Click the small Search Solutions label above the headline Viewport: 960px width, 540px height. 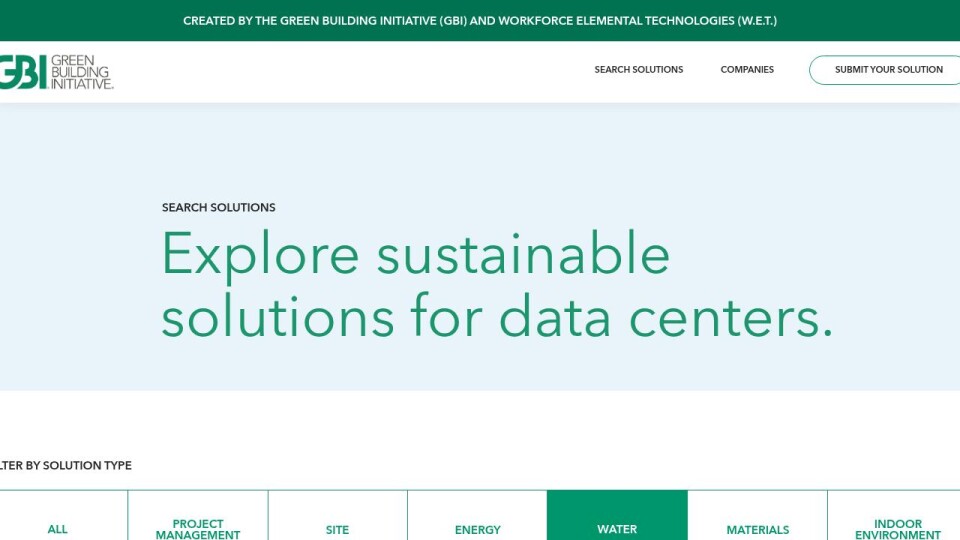pos(218,208)
